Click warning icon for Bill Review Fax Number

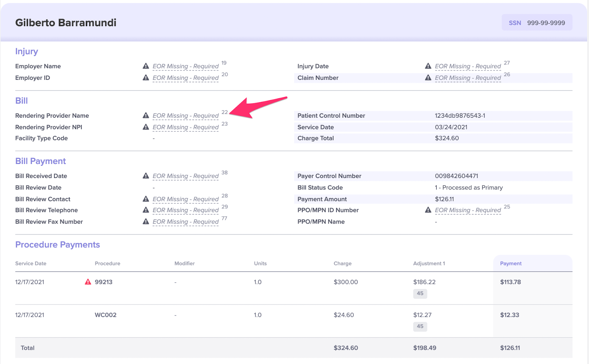coord(146,222)
